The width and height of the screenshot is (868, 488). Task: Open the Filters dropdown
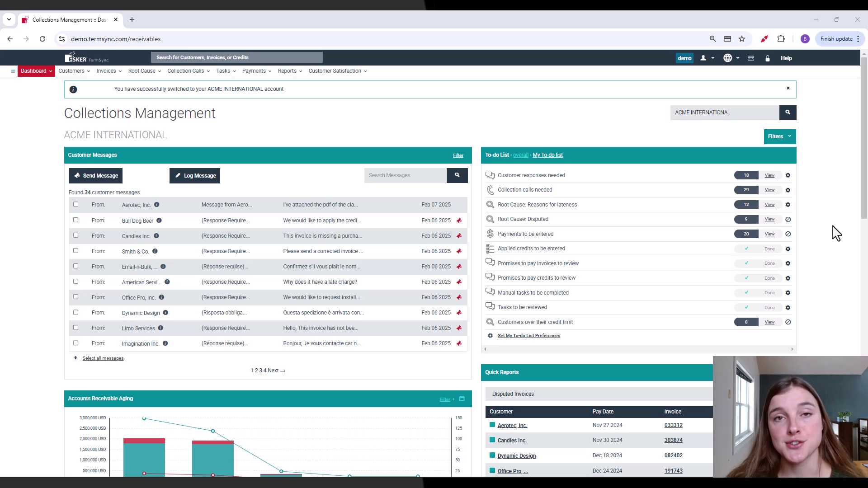pos(779,136)
